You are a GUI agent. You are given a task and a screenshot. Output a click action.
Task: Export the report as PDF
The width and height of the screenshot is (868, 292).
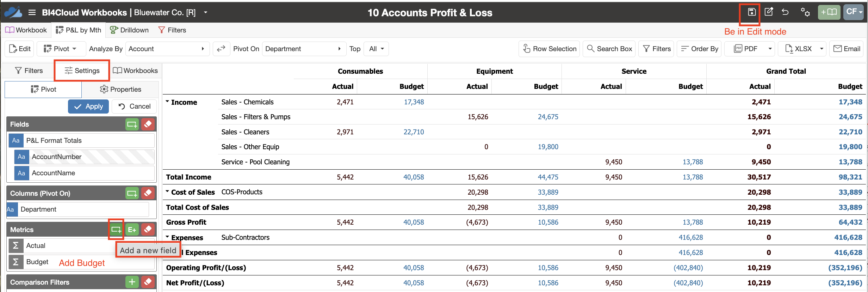(745, 49)
